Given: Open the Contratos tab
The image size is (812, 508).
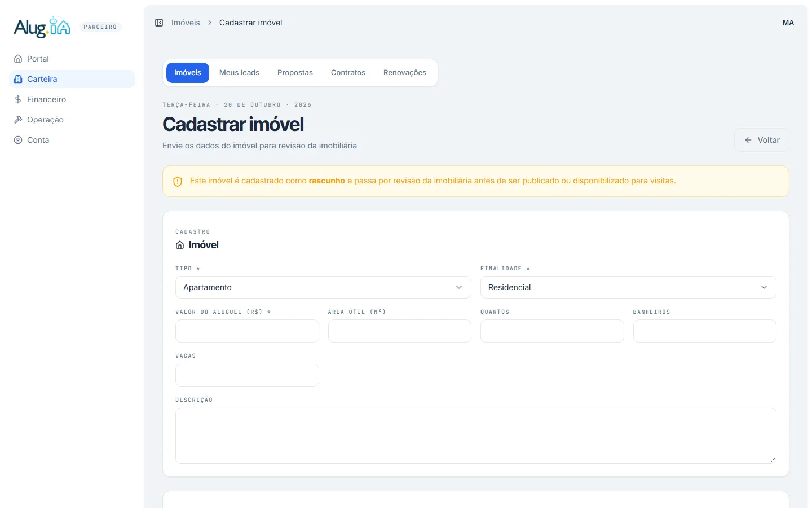Looking at the screenshot, I should (348, 73).
